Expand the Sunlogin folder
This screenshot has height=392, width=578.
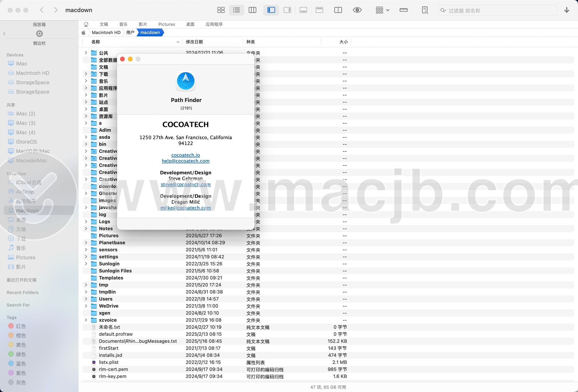(x=86, y=264)
